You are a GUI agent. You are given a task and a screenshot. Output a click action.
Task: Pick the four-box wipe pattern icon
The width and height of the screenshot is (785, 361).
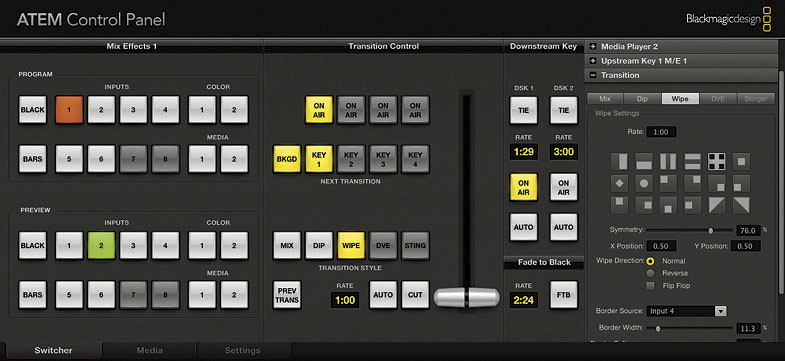pos(716,161)
